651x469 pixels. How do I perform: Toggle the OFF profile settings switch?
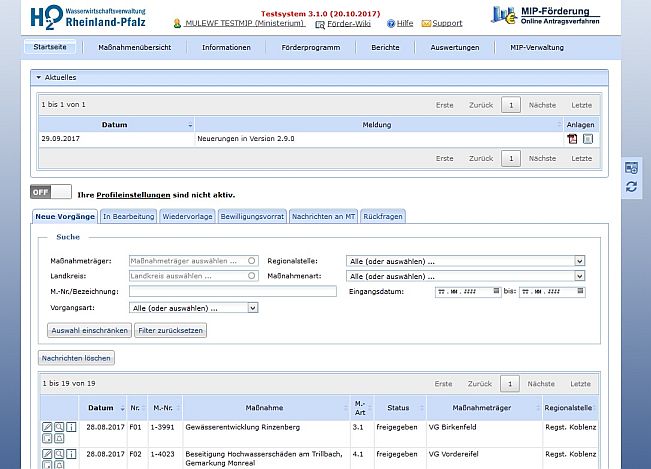pyautogui.click(x=51, y=192)
